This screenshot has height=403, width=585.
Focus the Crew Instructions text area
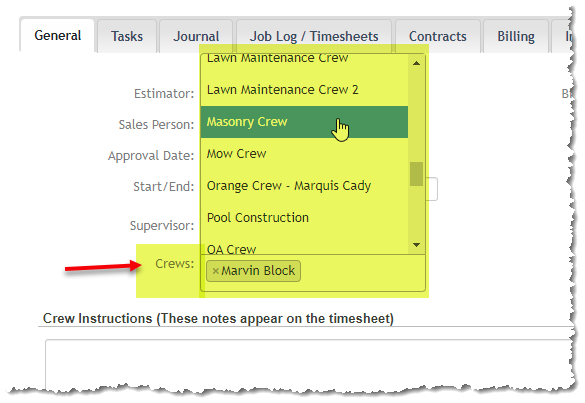tap(310, 364)
